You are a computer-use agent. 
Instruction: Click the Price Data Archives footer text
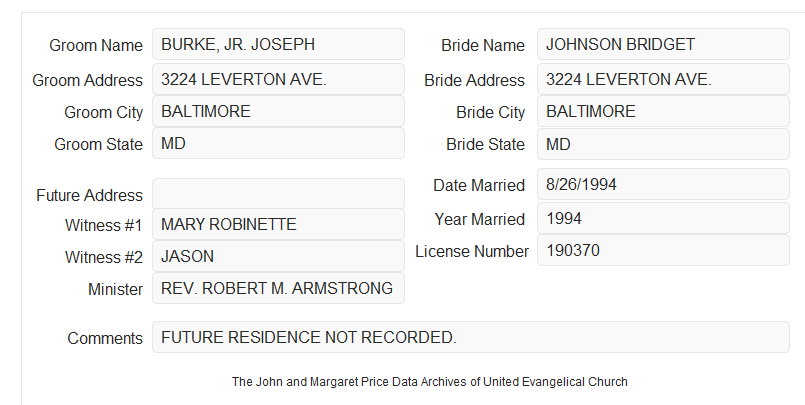coord(430,382)
